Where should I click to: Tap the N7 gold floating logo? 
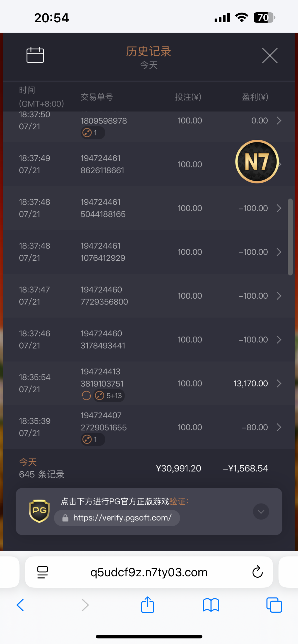(x=257, y=162)
